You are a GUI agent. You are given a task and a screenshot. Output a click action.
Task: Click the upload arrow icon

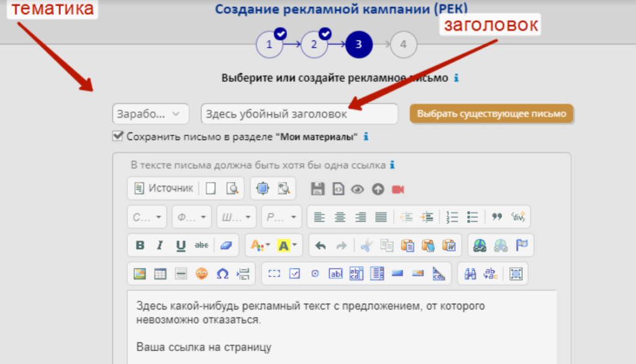(378, 189)
